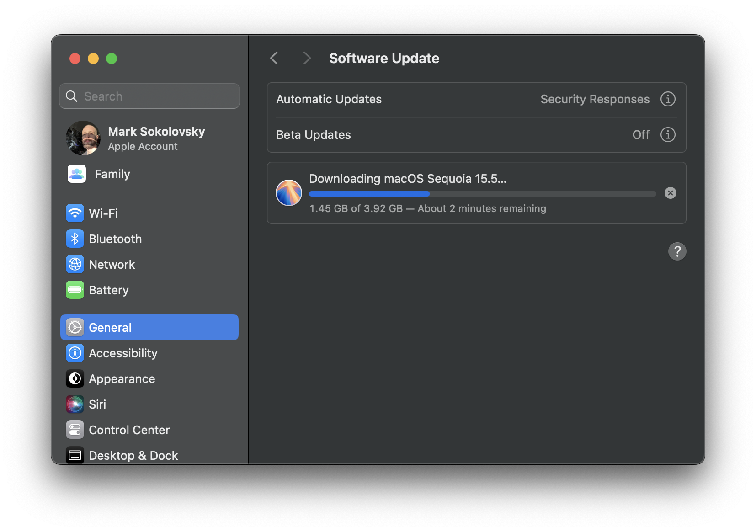756x532 pixels.
Task: Click the green zoom window button
Action: coord(112,59)
